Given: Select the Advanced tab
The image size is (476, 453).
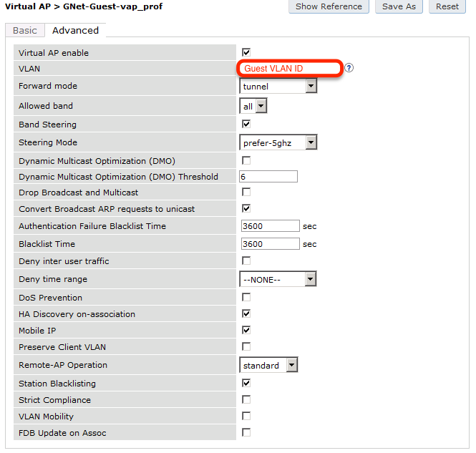Looking at the screenshot, I should [75, 30].
